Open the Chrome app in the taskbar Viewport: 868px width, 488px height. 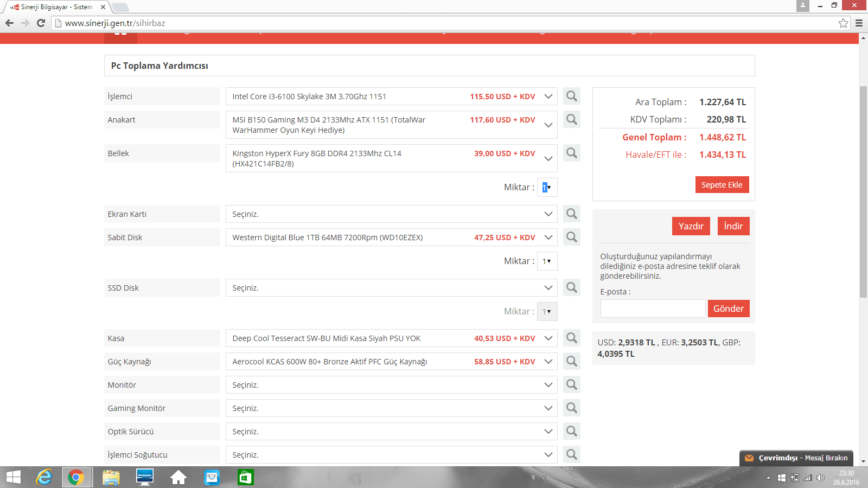tap(76, 477)
